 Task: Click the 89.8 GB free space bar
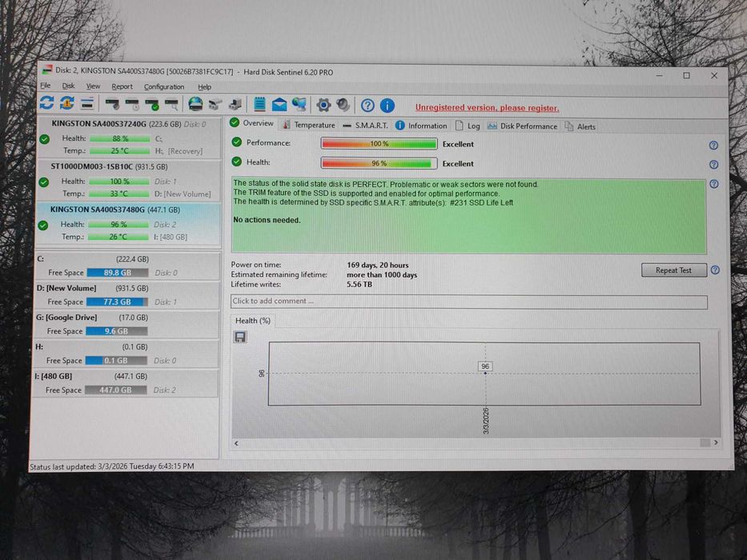point(117,273)
